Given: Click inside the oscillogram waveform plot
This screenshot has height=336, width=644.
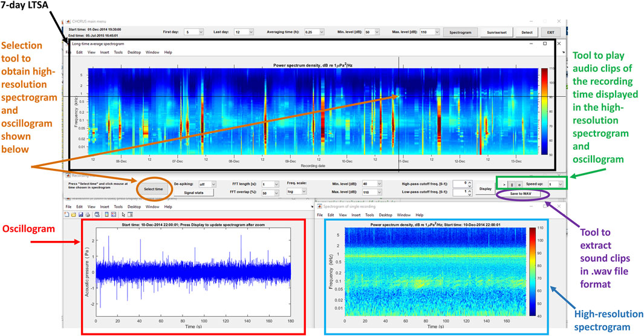Looking at the screenshot, I should (x=194, y=272).
